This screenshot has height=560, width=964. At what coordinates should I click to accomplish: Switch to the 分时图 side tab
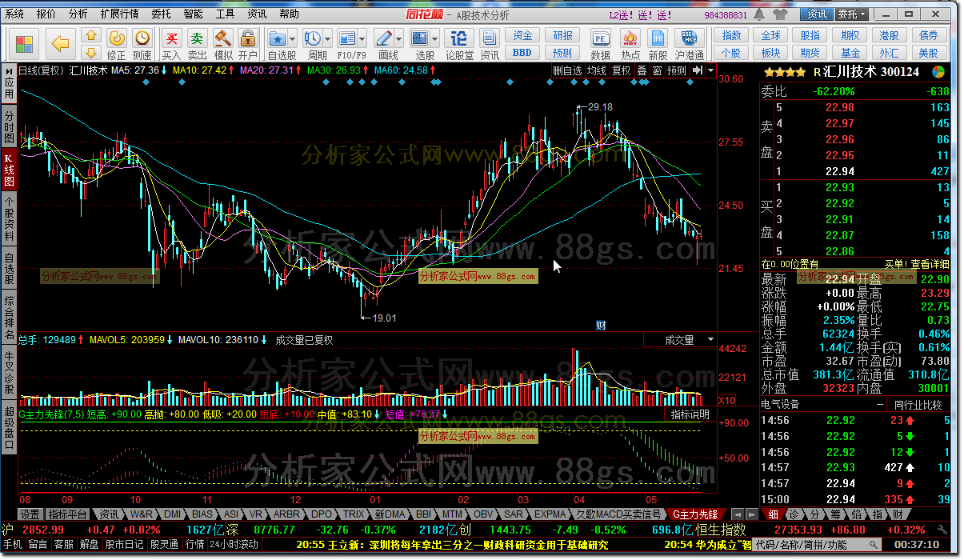click(9, 126)
